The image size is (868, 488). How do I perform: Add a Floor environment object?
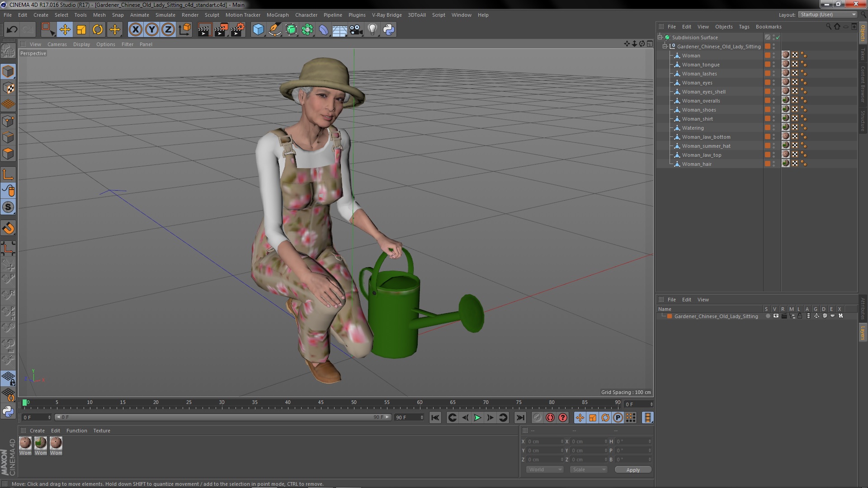click(340, 30)
